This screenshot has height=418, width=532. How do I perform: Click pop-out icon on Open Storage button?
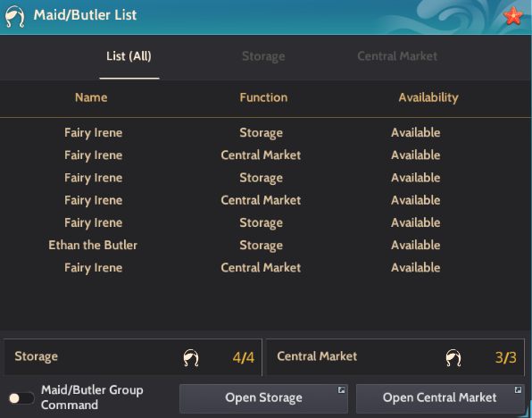pyautogui.click(x=341, y=389)
